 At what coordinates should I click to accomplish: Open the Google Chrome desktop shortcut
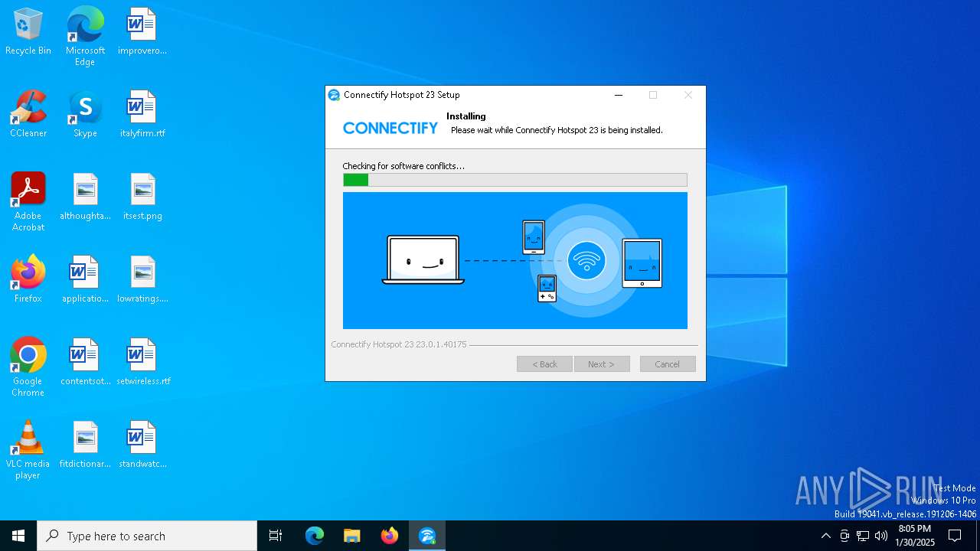[28, 367]
